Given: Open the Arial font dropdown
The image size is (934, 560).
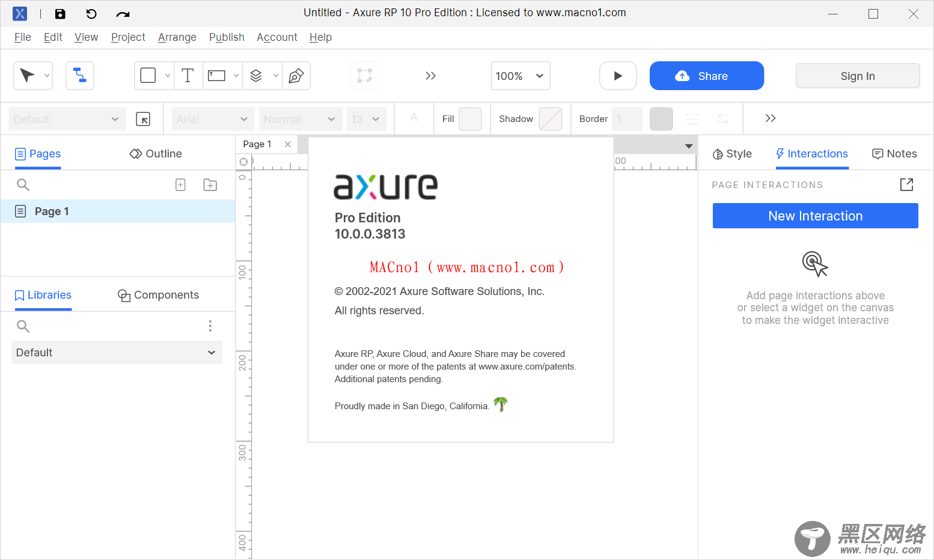Looking at the screenshot, I should coord(213,119).
